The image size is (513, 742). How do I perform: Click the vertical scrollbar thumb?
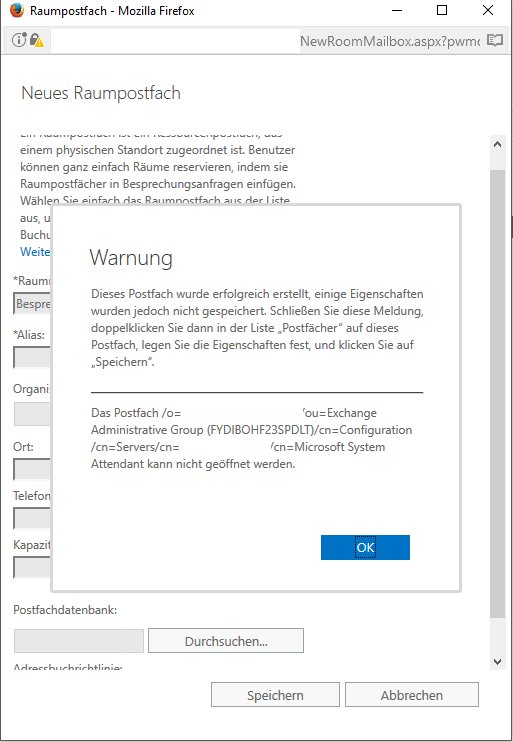tap(497, 393)
